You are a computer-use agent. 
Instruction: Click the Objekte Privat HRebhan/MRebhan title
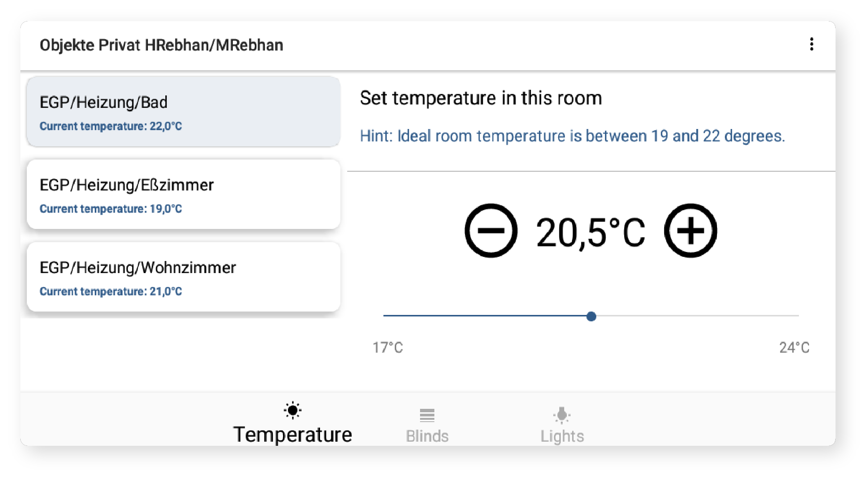tap(162, 45)
